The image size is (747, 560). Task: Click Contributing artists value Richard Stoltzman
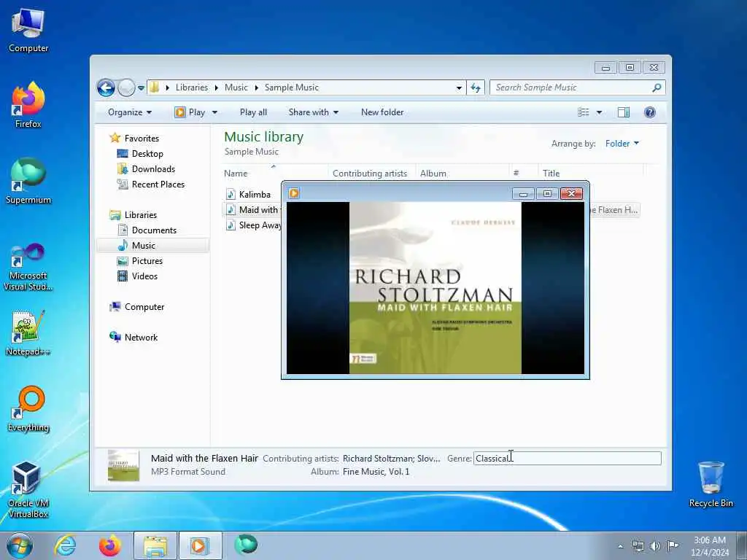pyautogui.click(x=391, y=458)
